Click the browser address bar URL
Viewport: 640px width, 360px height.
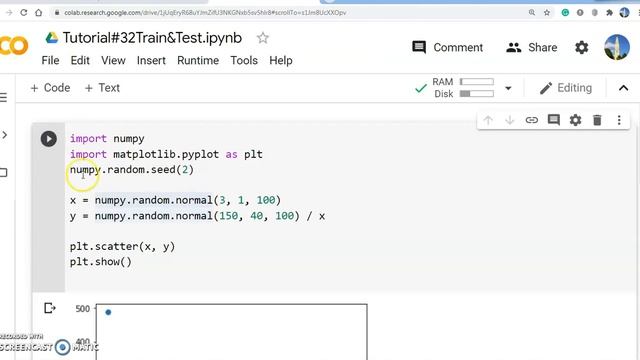[205, 13]
